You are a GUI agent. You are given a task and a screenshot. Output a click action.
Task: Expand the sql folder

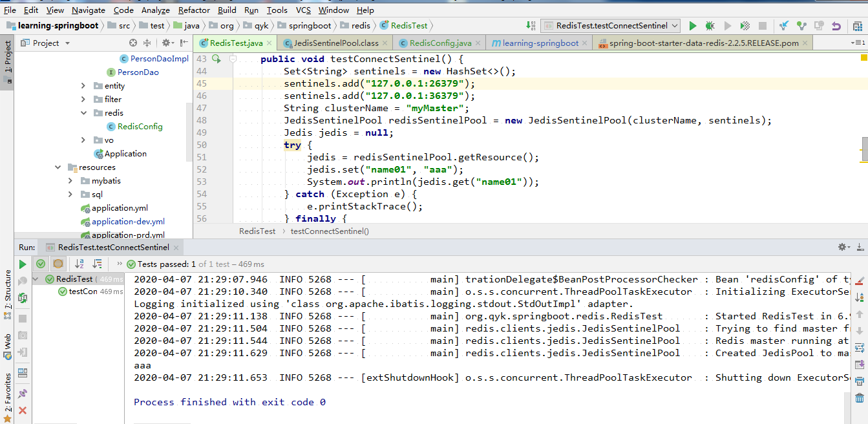point(70,194)
